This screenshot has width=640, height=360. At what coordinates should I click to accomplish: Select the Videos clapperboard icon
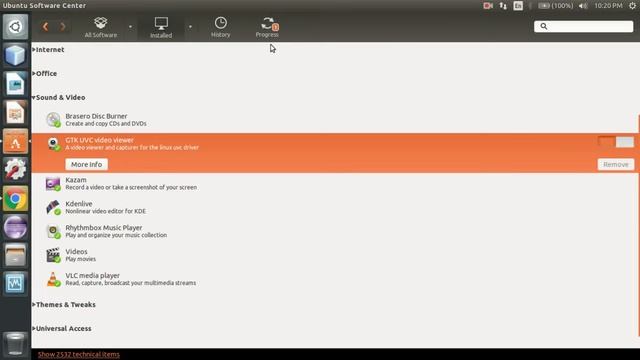pyautogui.click(x=53, y=255)
